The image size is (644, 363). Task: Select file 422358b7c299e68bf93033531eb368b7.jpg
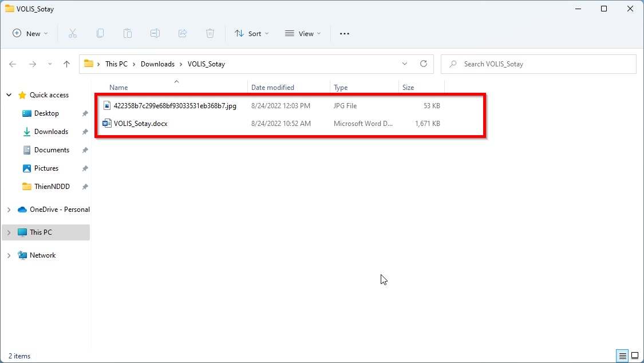point(175,106)
